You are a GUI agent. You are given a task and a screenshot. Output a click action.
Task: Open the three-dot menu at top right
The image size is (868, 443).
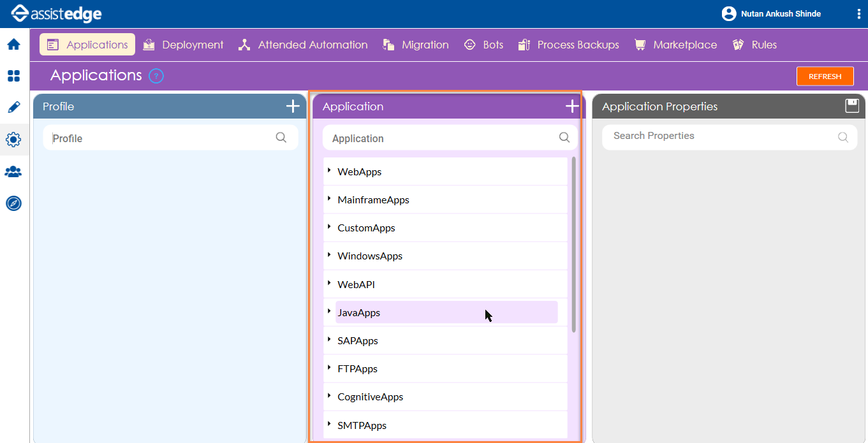point(858,13)
